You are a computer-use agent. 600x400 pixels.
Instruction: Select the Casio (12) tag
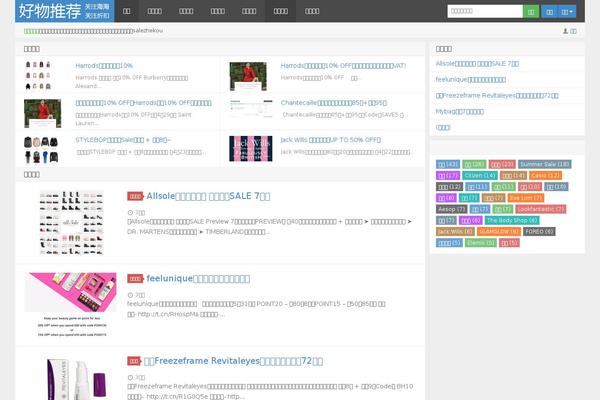[x=546, y=175]
